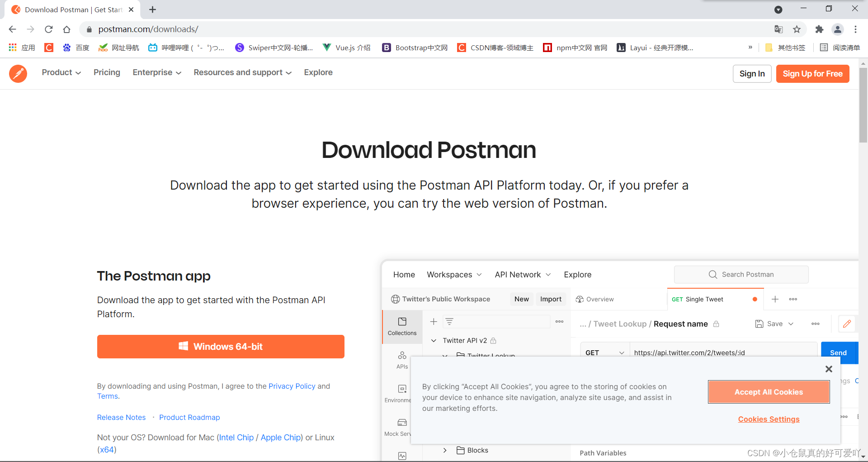Viewport: 868px width, 462px height.
Task: Open the 应用 apps bookmark
Action: 22,48
